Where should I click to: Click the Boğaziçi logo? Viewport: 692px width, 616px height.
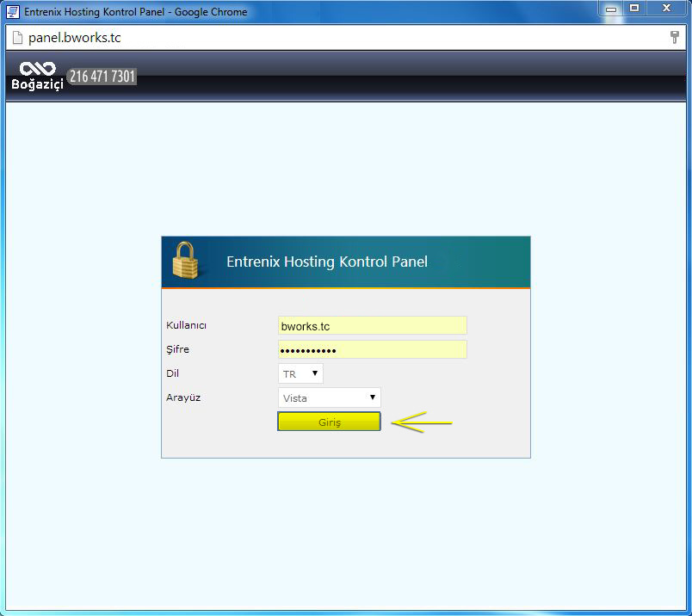pos(38,76)
